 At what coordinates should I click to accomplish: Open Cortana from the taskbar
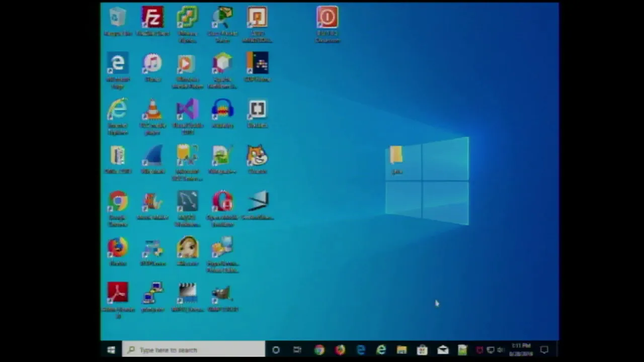point(276,350)
